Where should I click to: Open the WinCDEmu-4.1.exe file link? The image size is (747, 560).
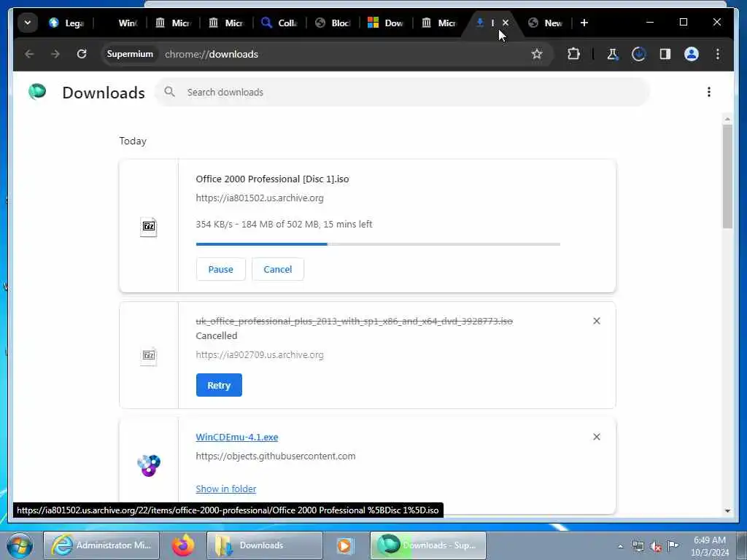237,437
